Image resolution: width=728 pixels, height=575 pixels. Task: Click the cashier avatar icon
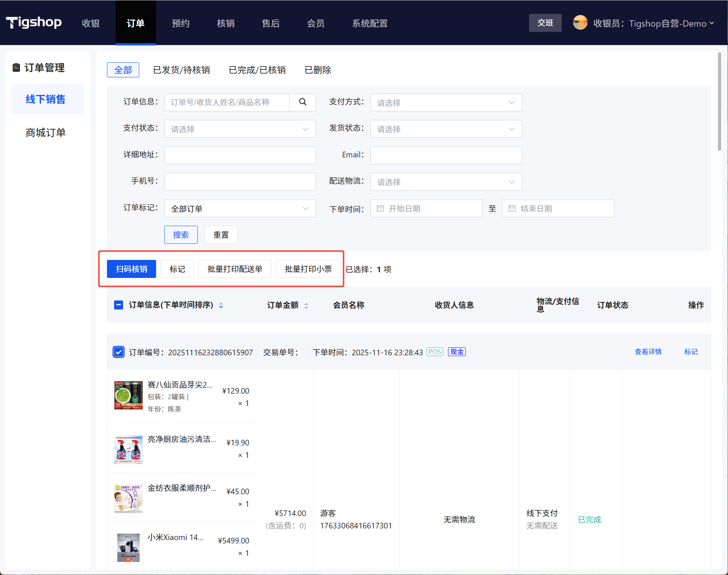tap(580, 23)
